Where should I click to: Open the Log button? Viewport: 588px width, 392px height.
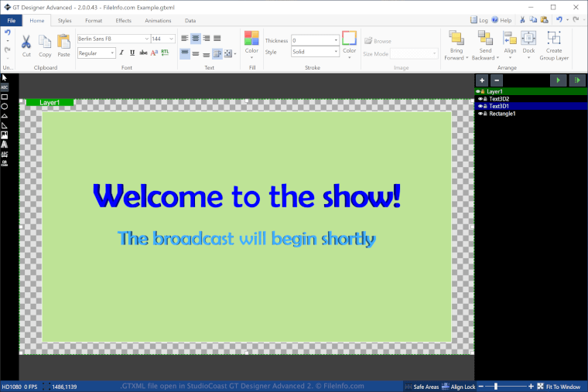coord(479,20)
